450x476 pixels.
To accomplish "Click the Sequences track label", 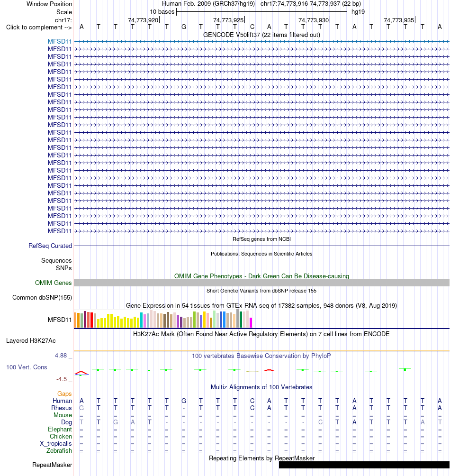I will [x=56, y=260].
